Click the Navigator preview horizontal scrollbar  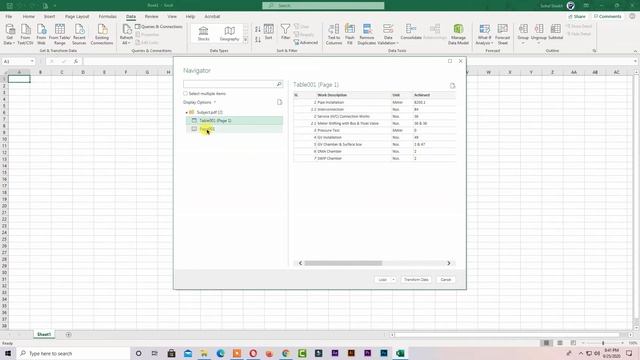tap(343, 263)
